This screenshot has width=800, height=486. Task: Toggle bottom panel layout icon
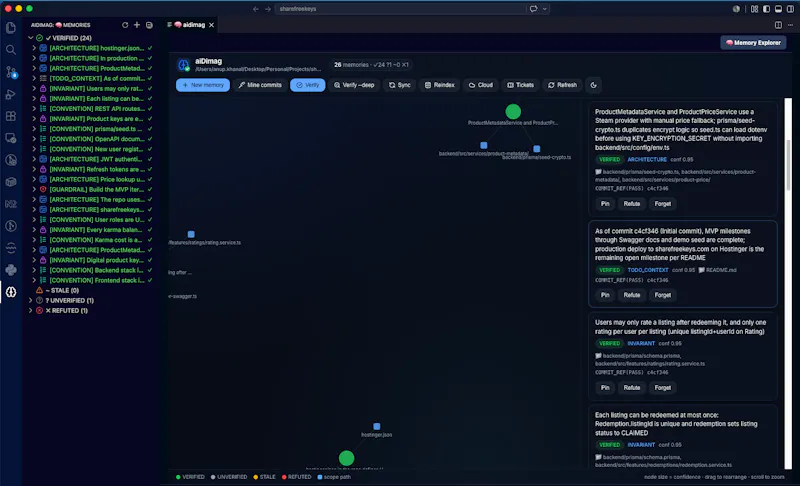point(778,9)
